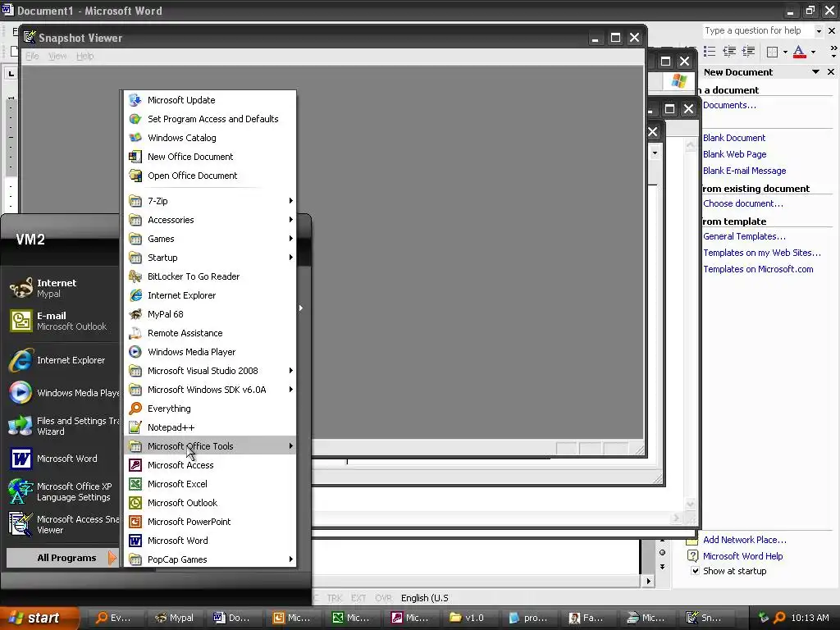Click New Office Document icon
The width and height of the screenshot is (840, 630).
(x=135, y=157)
